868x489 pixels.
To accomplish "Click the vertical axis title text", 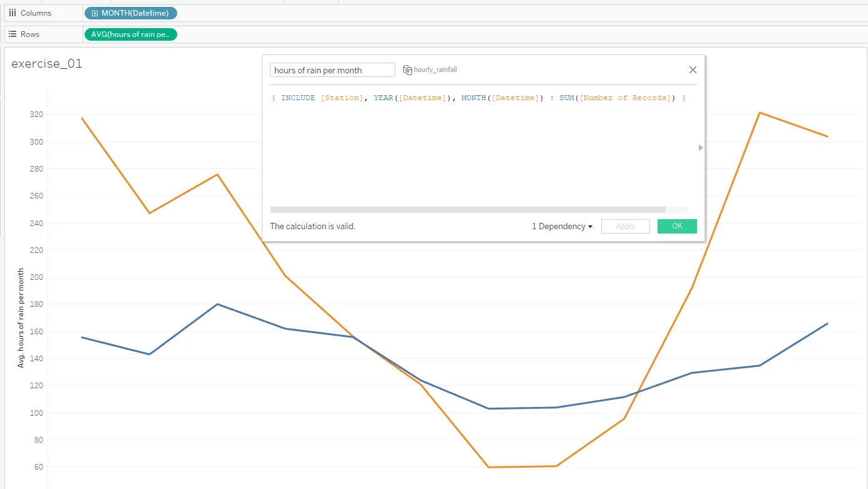I will 21,317.
